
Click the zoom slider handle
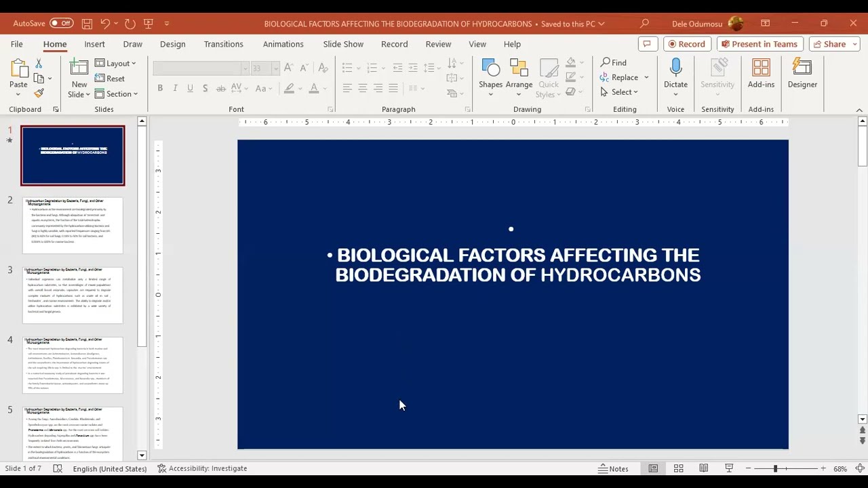point(775,468)
